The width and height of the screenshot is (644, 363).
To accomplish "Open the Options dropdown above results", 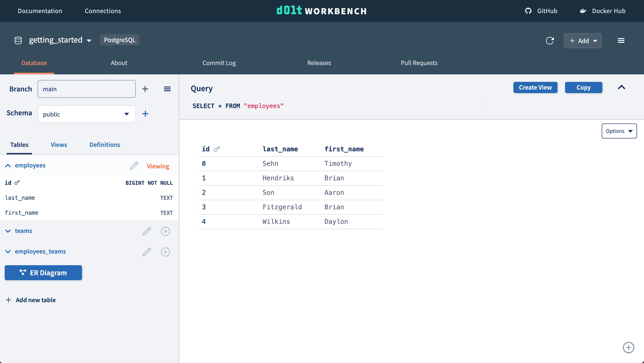I will tap(619, 131).
